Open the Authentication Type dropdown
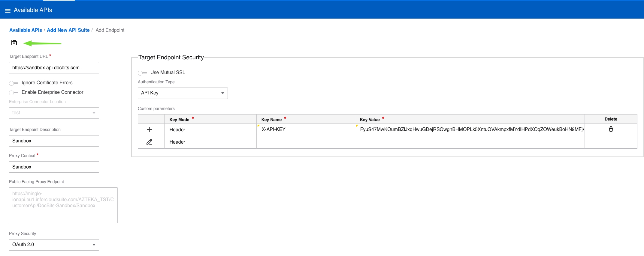The width and height of the screenshot is (644, 256). pyautogui.click(x=183, y=93)
